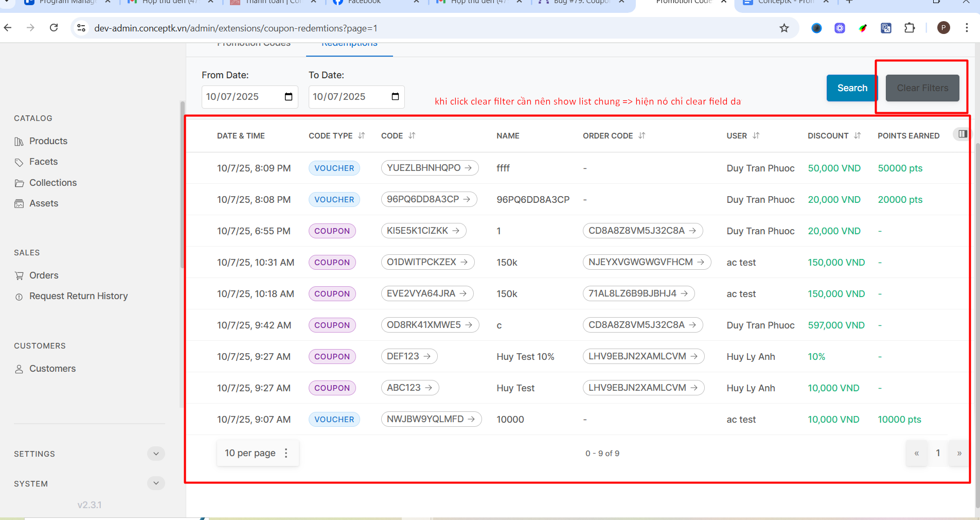Sort by Code Type column arrows

coord(362,135)
